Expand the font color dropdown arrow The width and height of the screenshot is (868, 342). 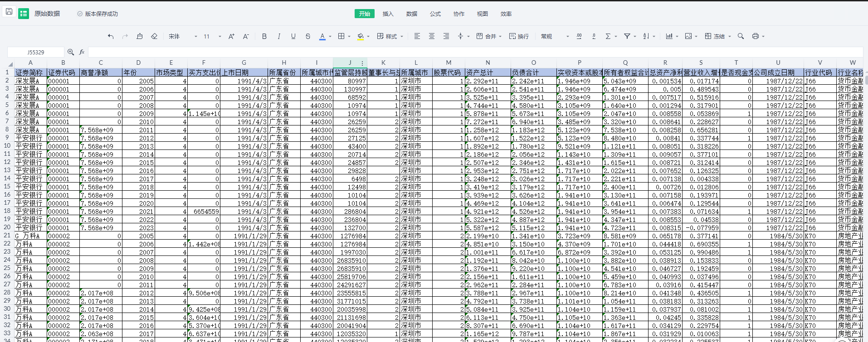pos(330,37)
